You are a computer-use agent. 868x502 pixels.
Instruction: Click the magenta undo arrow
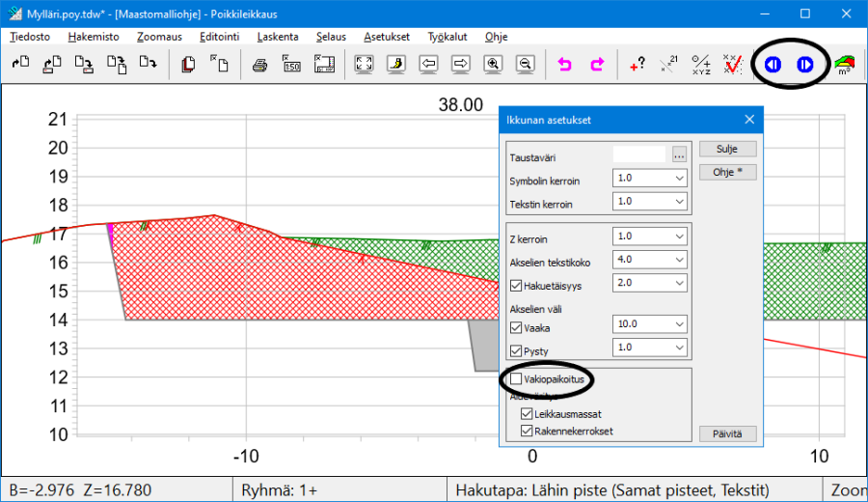click(565, 65)
